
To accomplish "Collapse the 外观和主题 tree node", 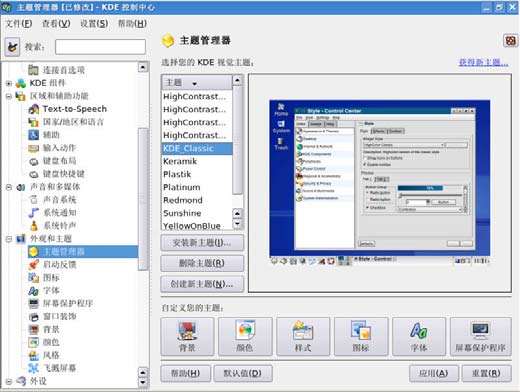I will tap(9, 239).
